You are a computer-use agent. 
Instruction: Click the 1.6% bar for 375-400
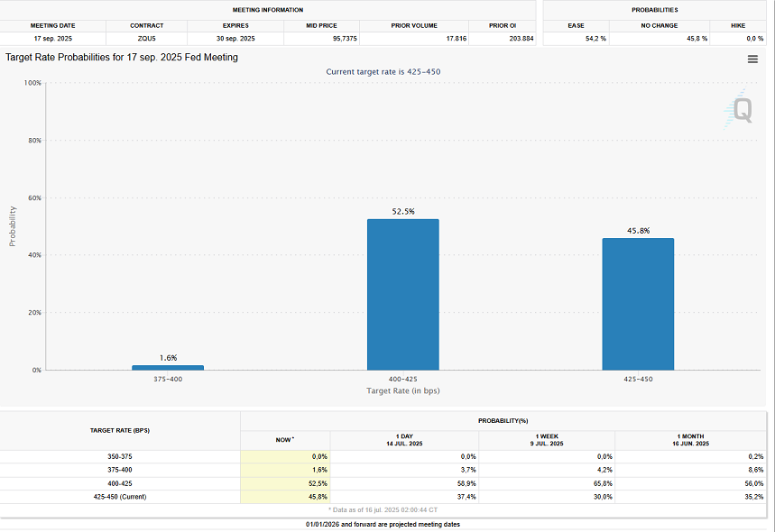click(x=168, y=368)
